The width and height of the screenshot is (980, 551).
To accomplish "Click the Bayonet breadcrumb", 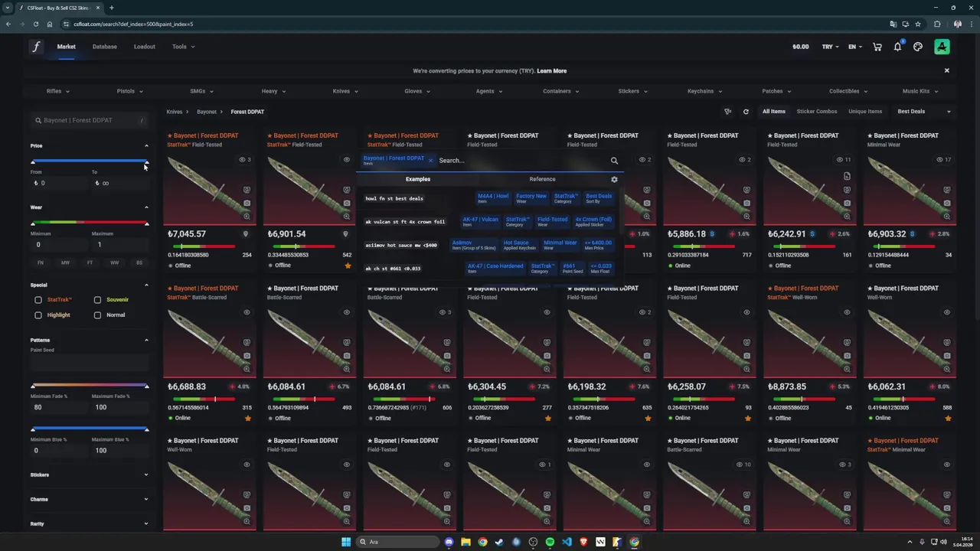I will [x=207, y=112].
